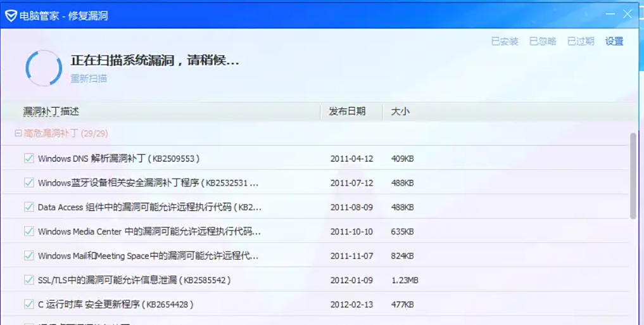644x325 pixels.
Task: Show the 已过期 patches tab
Action: (x=580, y=41)
